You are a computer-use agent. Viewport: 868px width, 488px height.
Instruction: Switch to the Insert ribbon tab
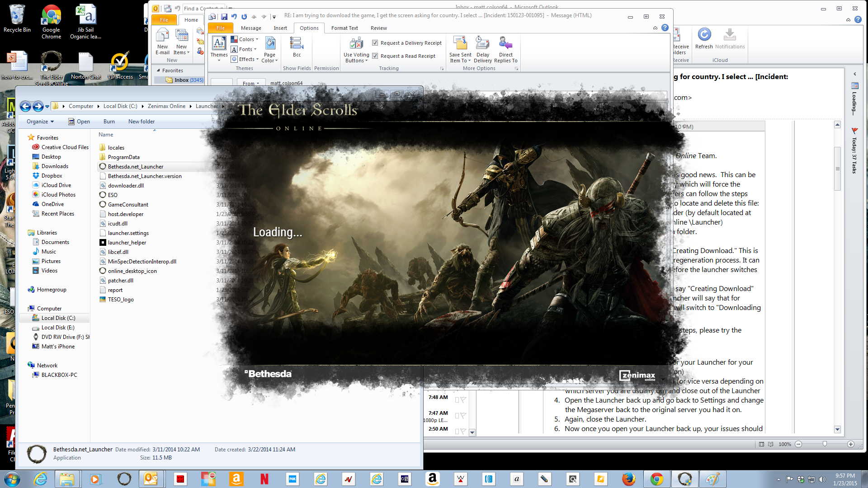(280, 28)
